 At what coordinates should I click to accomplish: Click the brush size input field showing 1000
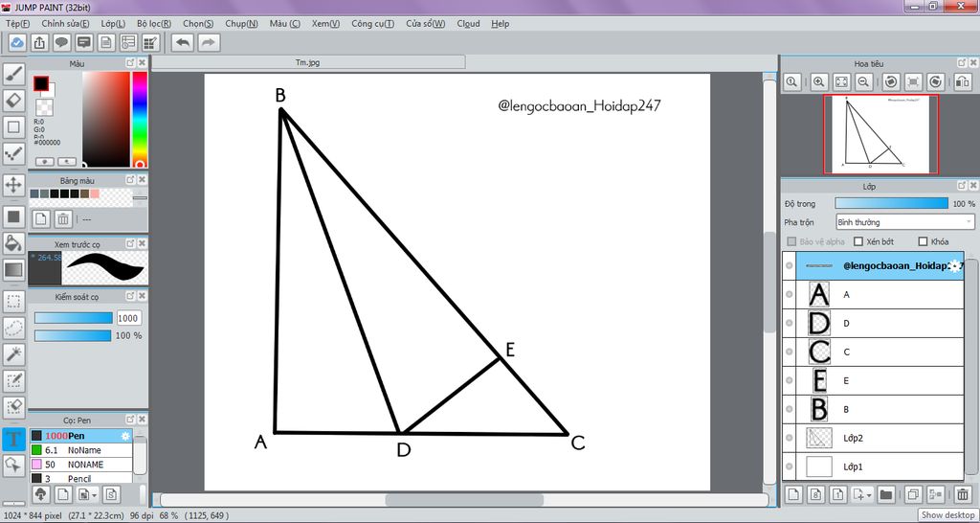pyautogui.click(x=129, y=318)
